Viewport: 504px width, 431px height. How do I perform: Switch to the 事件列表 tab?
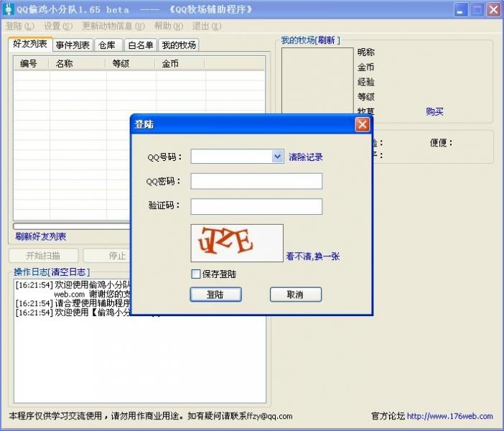pos(73,45)
